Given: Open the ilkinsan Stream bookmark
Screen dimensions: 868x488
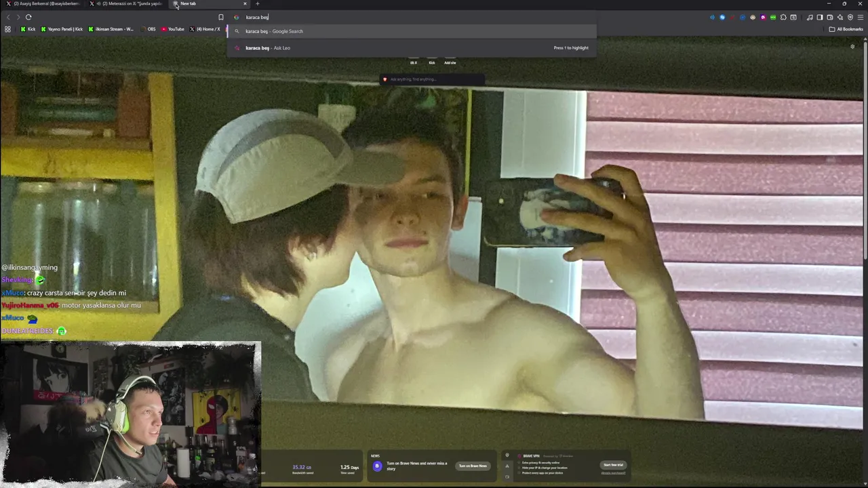Looking at the screenshot, I should [111, 29].
